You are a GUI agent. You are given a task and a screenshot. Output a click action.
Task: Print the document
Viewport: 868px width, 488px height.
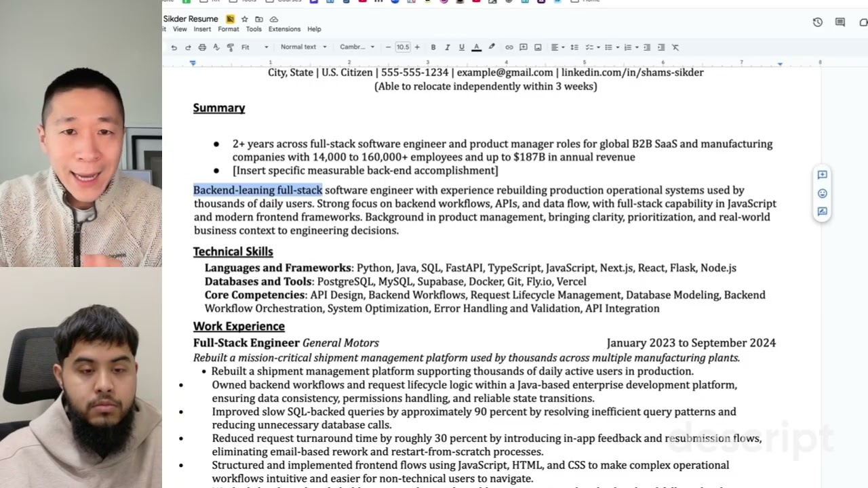[202, 47]
